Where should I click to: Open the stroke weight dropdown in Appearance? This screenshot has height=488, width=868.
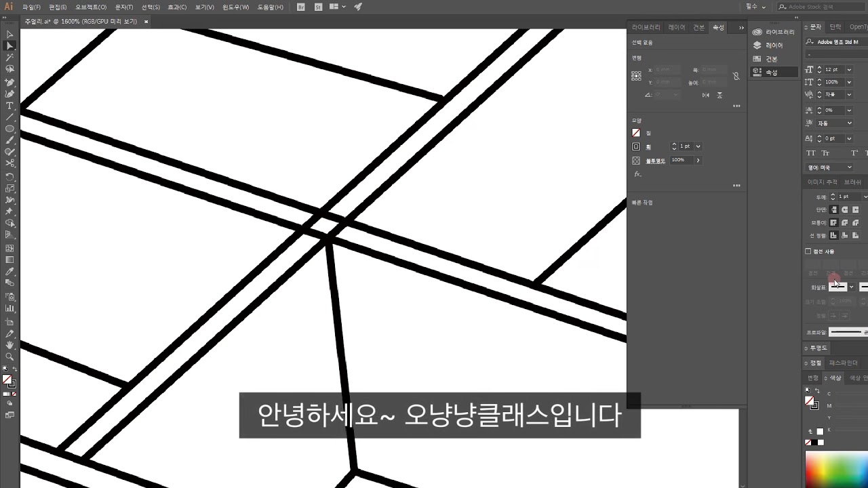click(x=698, y=146)
